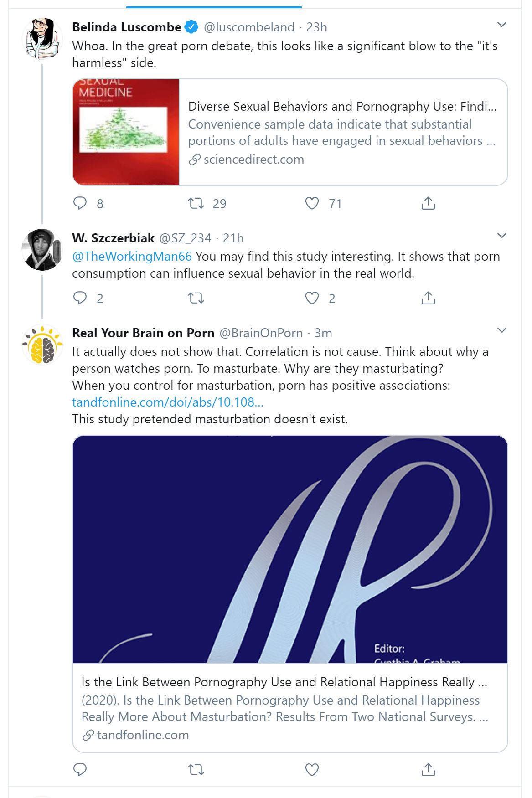Viewport: 532px width, 798px height.
Task: Open dropdown on Real Your Brain on Porn tweet
Action: [501, 330]
